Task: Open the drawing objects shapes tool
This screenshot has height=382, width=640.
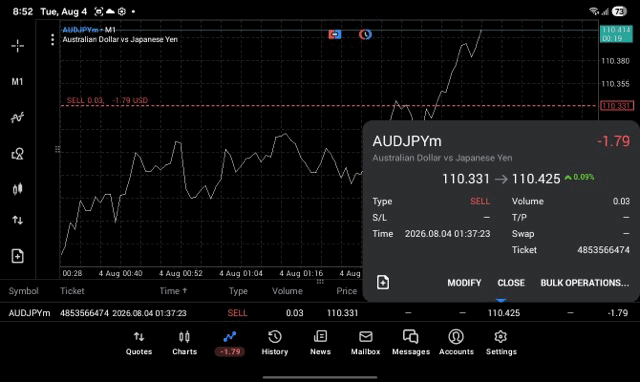Action: pyautogui.click(x=17, y=153)
